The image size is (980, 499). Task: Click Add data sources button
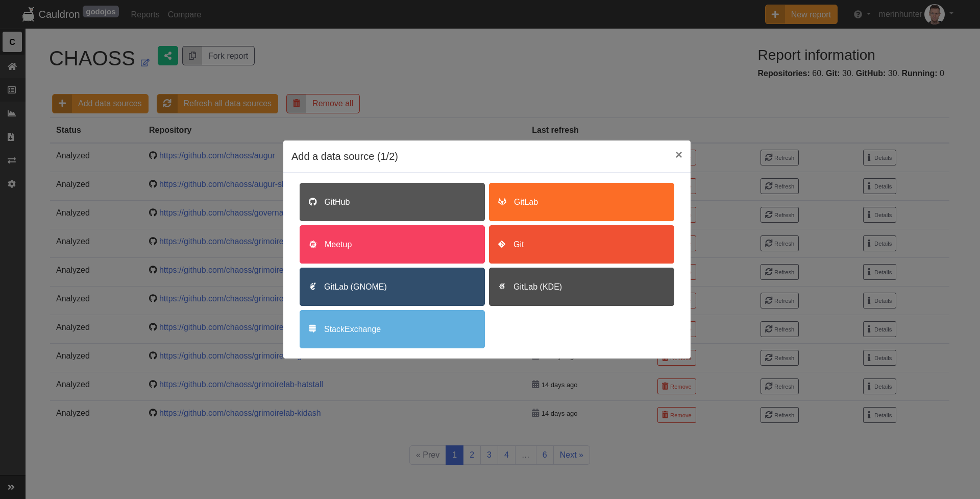[100, 104]
